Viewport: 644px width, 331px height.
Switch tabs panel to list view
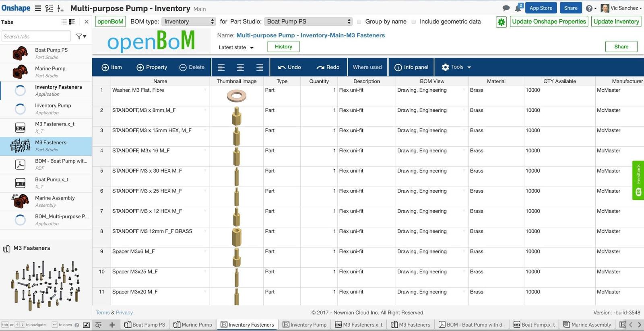[x=64, y=22]
